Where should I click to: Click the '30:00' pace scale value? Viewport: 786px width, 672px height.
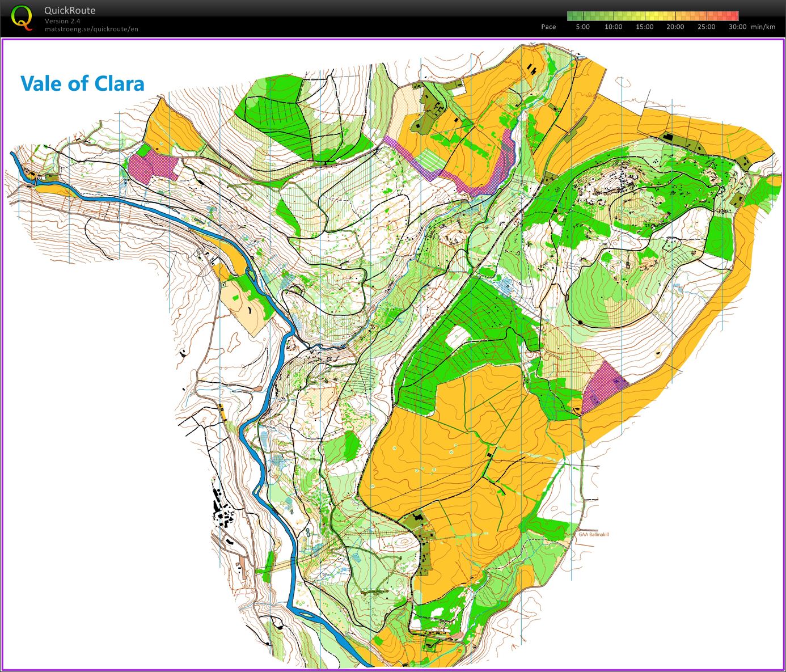pyautogui.click(x=737, y=27)
